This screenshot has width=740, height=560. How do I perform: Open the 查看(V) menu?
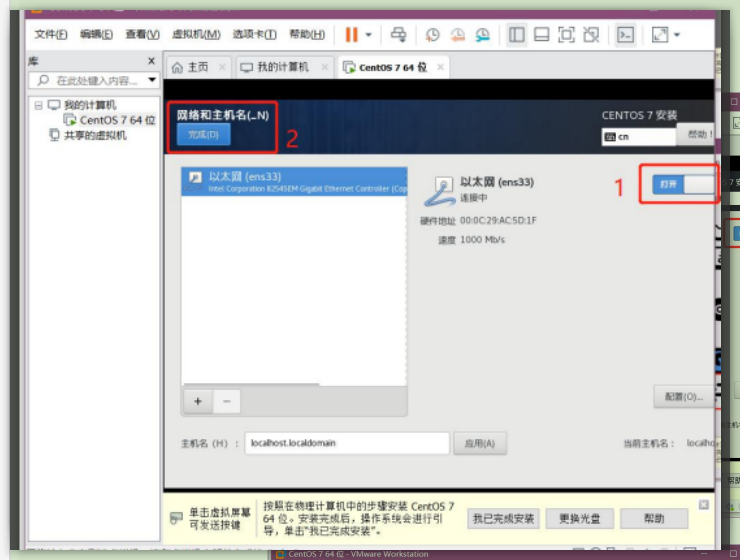[x=143, y=34]
